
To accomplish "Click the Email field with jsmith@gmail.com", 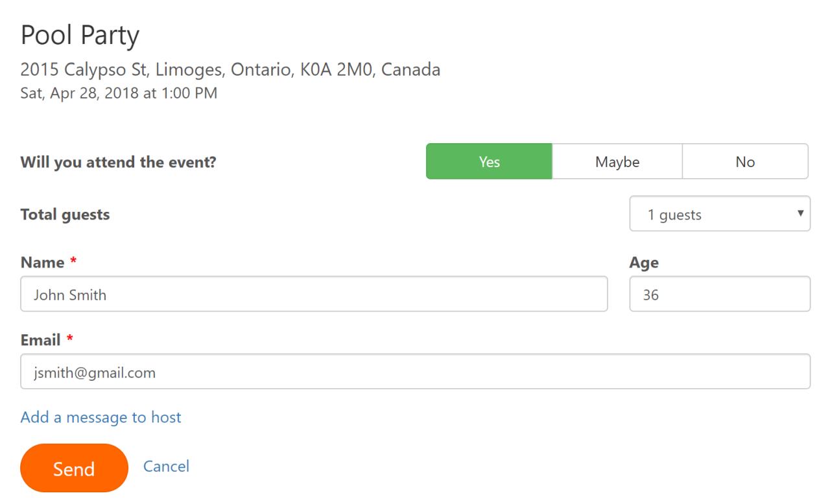I will pyautogui.click(x=415, y=371).
